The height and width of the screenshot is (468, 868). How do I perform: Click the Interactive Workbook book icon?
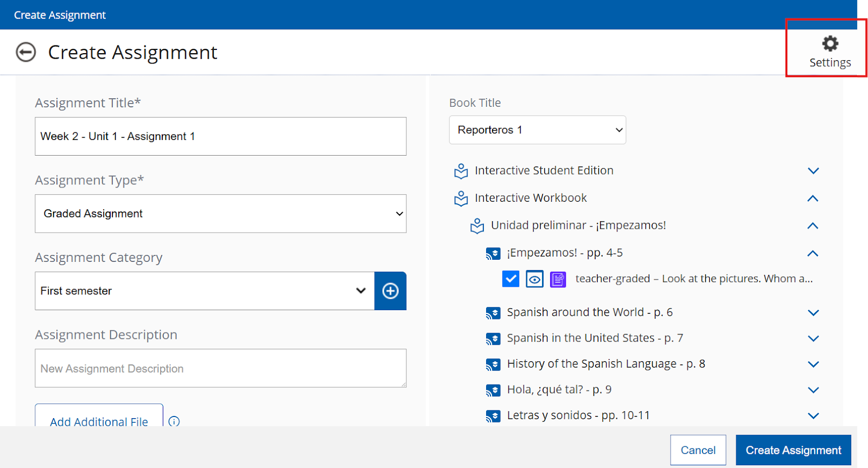(x=461, y=198)
